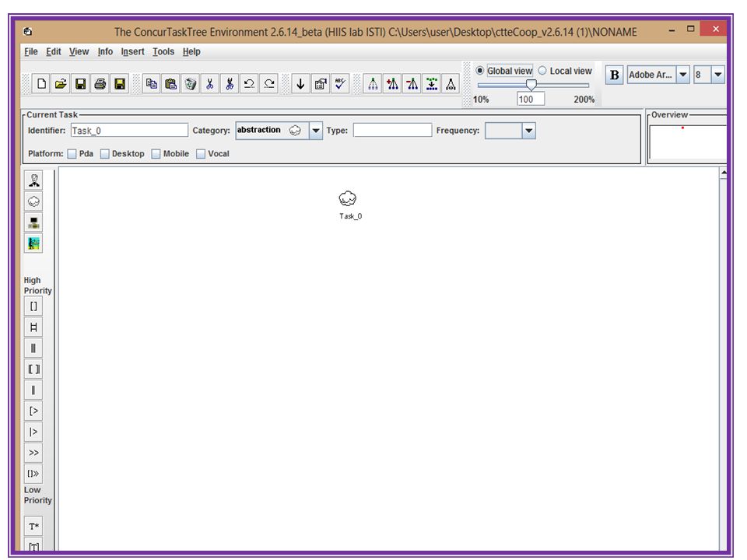
Task: Save with the first floppy disk icon
Action: (80, 84)
